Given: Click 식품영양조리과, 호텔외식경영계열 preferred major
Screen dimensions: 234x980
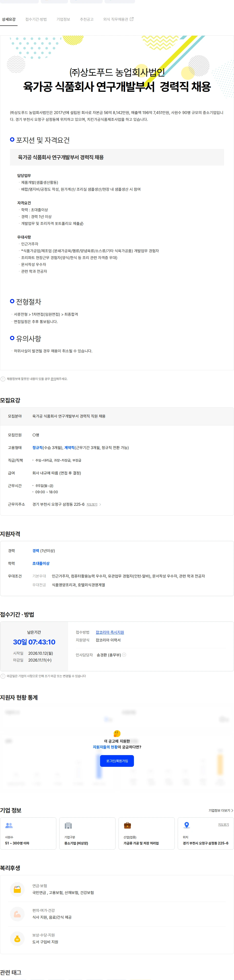Looking at the screenshot, I should click(x=79, y=585).
